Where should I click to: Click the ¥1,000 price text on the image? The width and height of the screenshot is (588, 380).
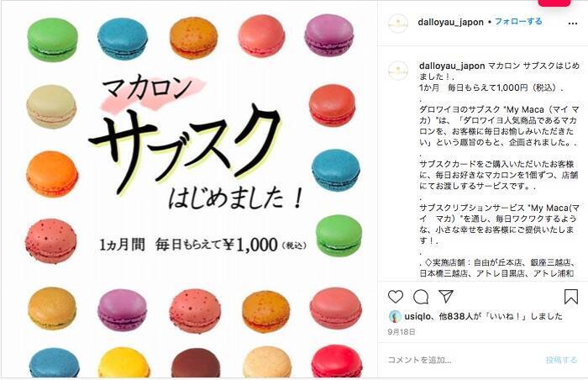click(x=250, y=245)
